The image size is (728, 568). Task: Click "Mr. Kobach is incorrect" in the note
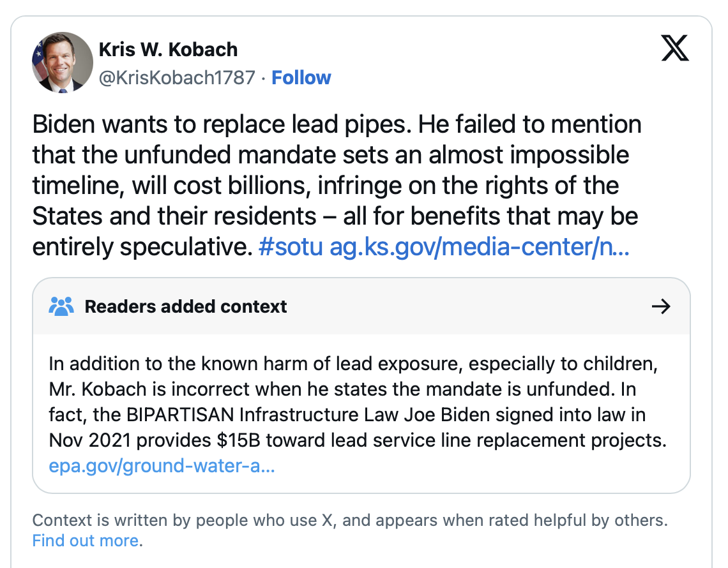point(129,389)
